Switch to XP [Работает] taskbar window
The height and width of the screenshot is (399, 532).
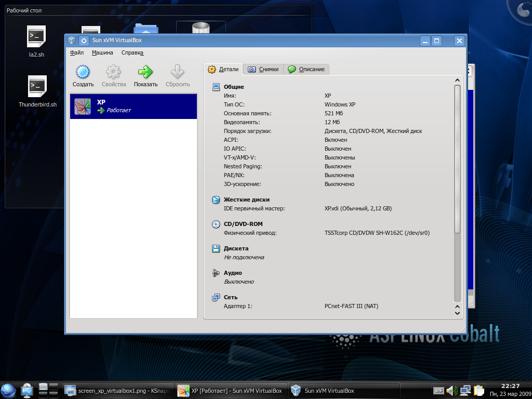click(x=231, y=391)
